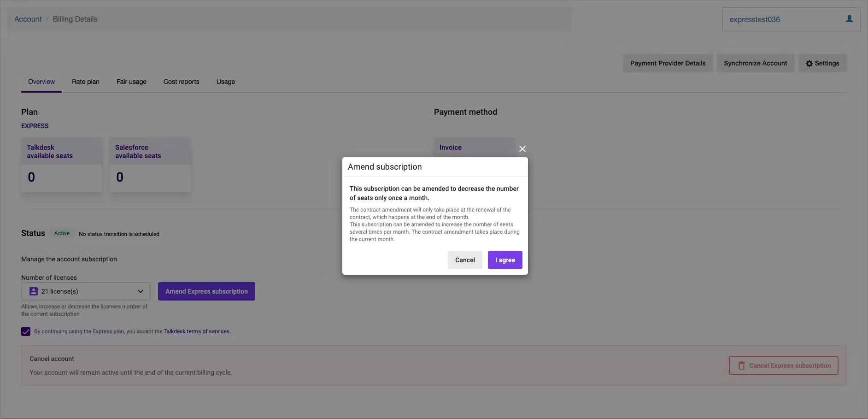
Task: Click the Talkdesk available seats card
Action: pyautogui.click(x=62, y=165)
